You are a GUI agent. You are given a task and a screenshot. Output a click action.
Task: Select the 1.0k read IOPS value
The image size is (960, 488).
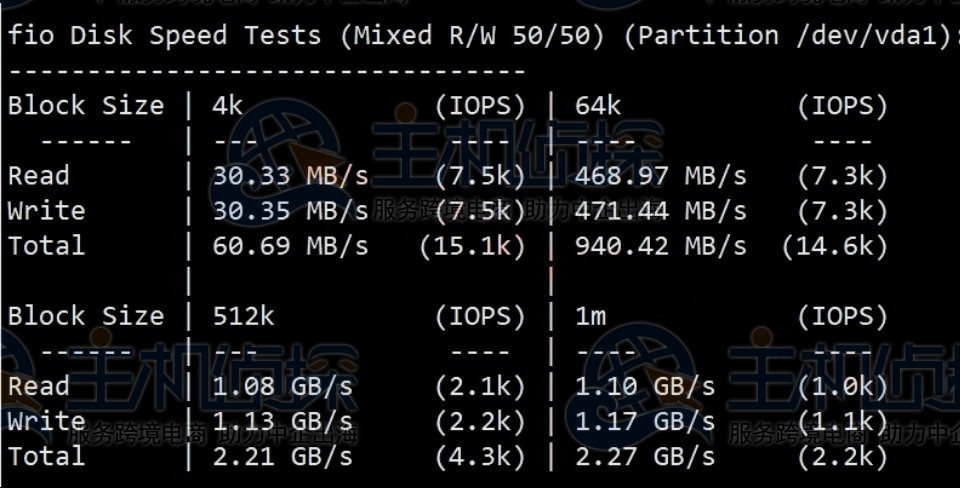843,387
